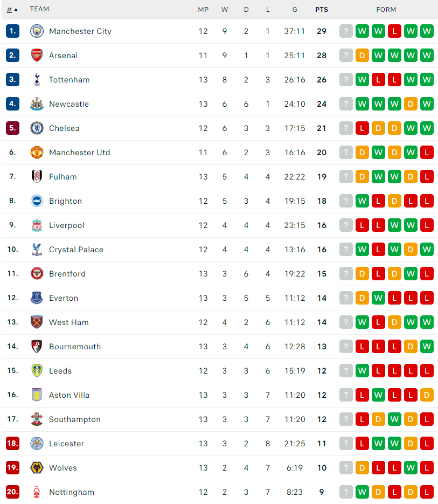Click Aston Villa's orange D form badge
Screen dimensions: 438x504
(427, 395)
